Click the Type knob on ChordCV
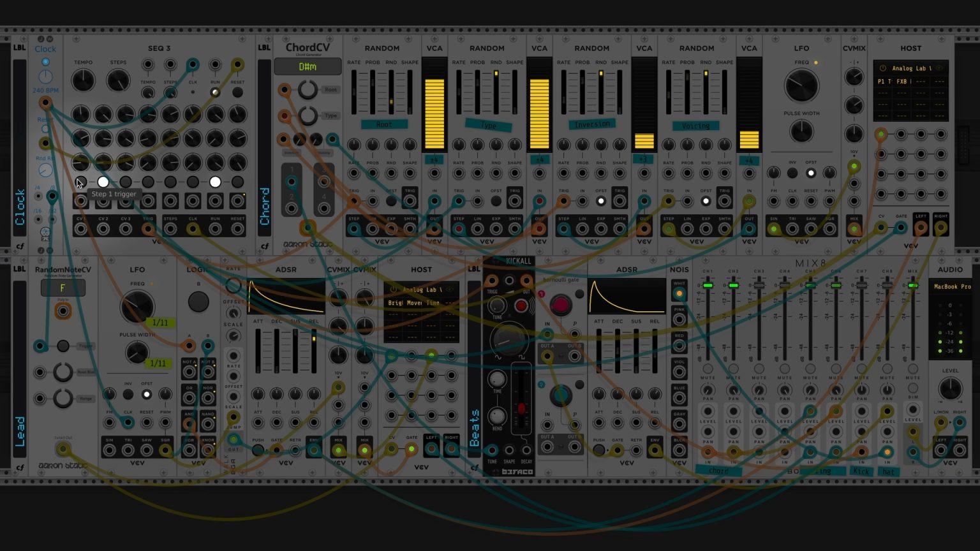Viewport: 980px width, 551px height. pos(308,115)
